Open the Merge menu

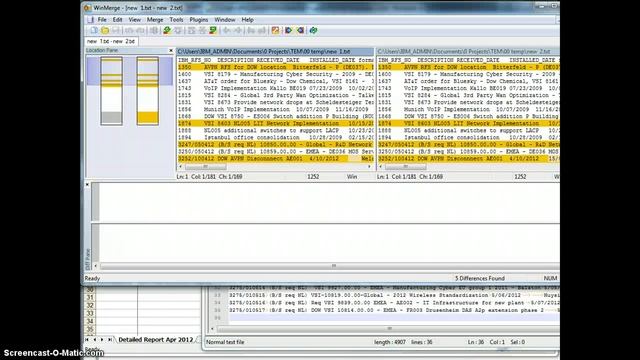155,20
